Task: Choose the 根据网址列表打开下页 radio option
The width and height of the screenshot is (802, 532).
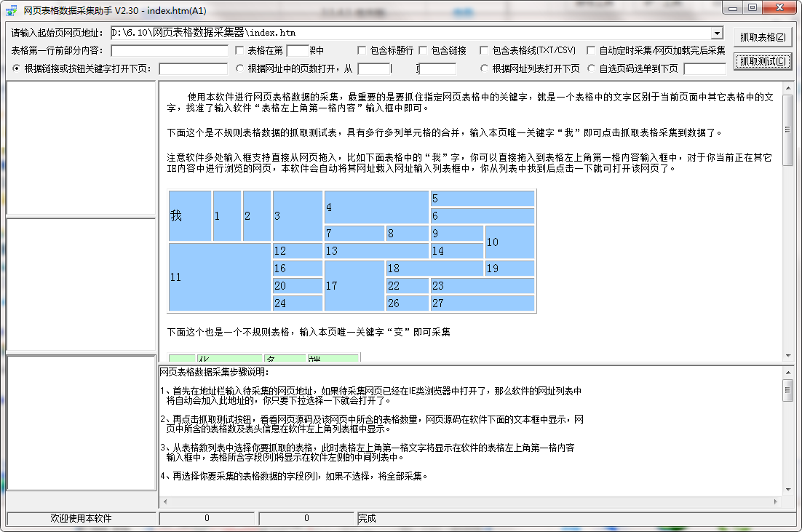Action: point(485,69)
